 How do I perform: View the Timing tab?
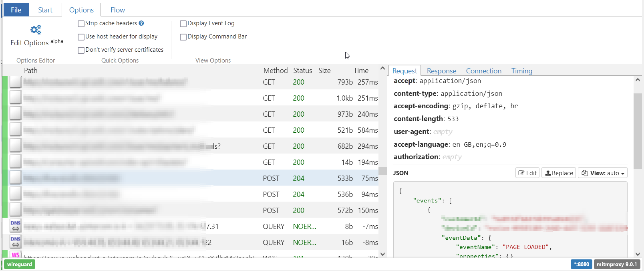522,71
